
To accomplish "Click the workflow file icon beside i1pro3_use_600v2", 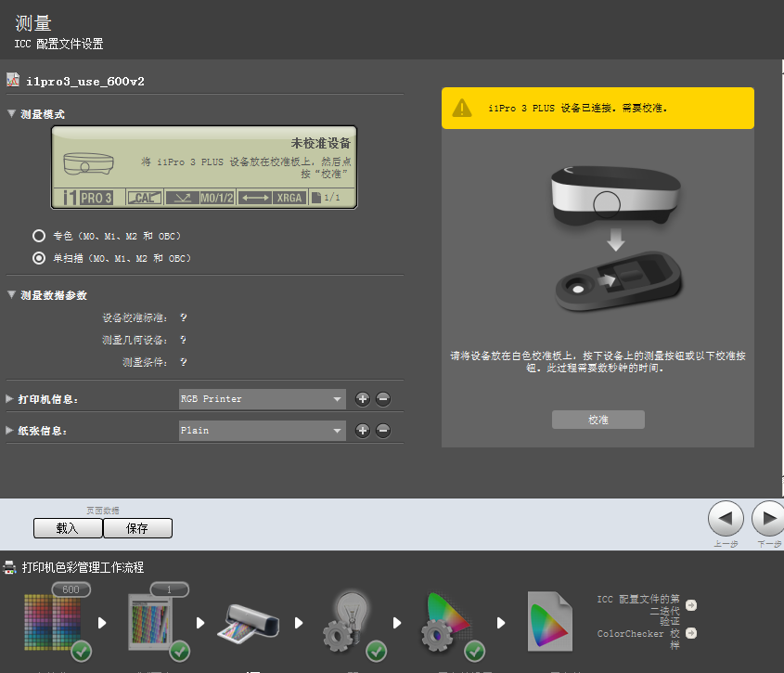I will (13, 80).
